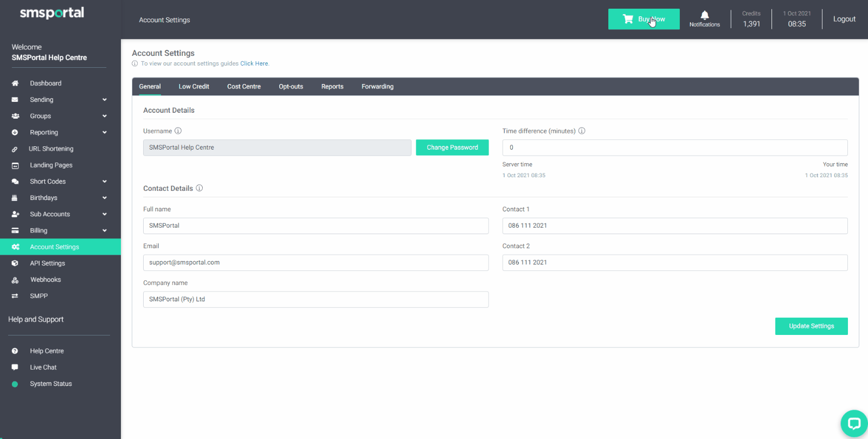Click the Dashboard home icon
868x439 pixels.
15,83
